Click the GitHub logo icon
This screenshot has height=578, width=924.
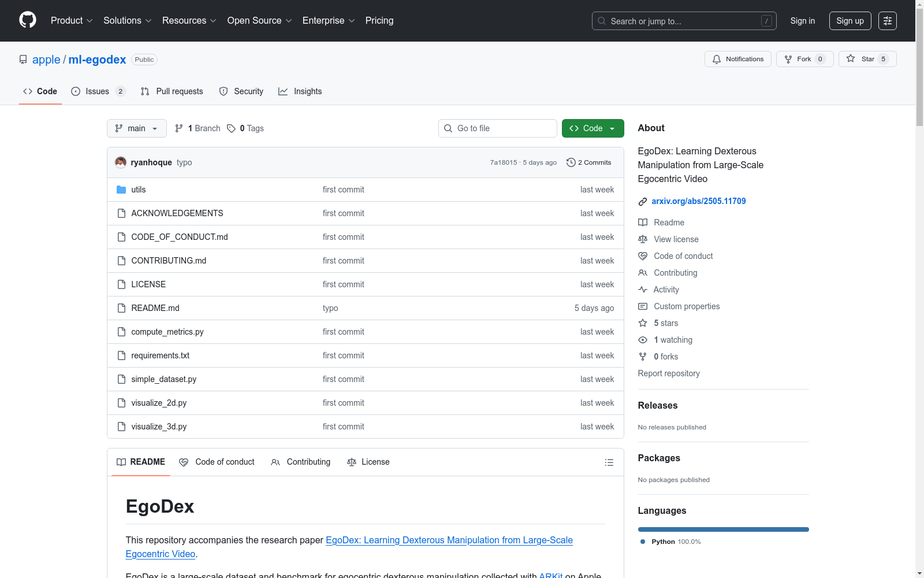click(28, 20)
